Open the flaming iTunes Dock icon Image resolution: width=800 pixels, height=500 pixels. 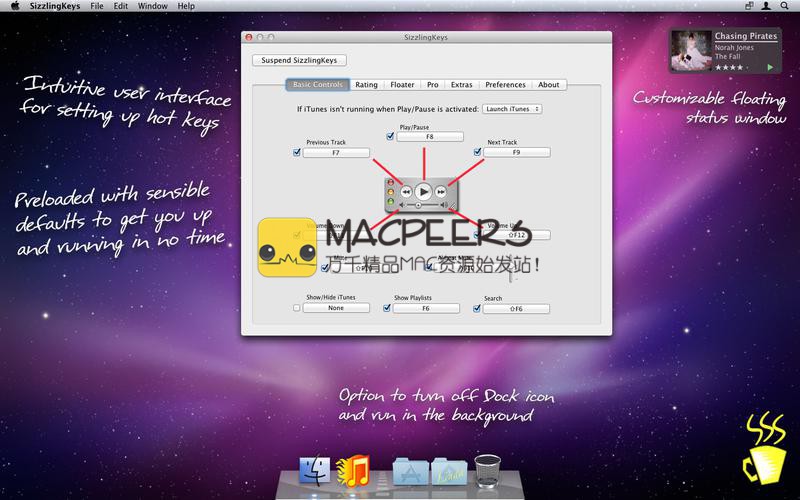click(x=353, y=470)
